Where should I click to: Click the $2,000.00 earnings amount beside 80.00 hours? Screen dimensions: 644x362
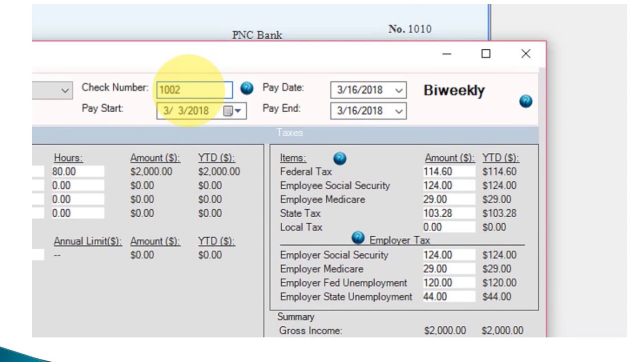pos(151,171)
